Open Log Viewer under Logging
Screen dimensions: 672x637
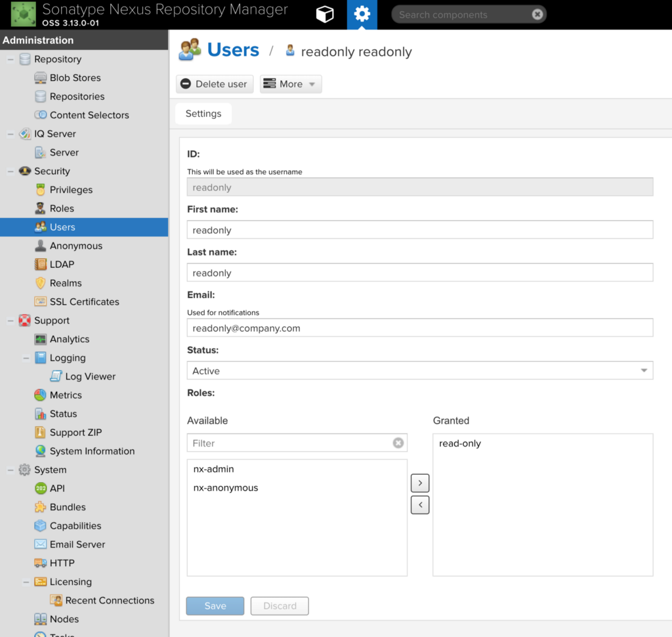point(90,376)
